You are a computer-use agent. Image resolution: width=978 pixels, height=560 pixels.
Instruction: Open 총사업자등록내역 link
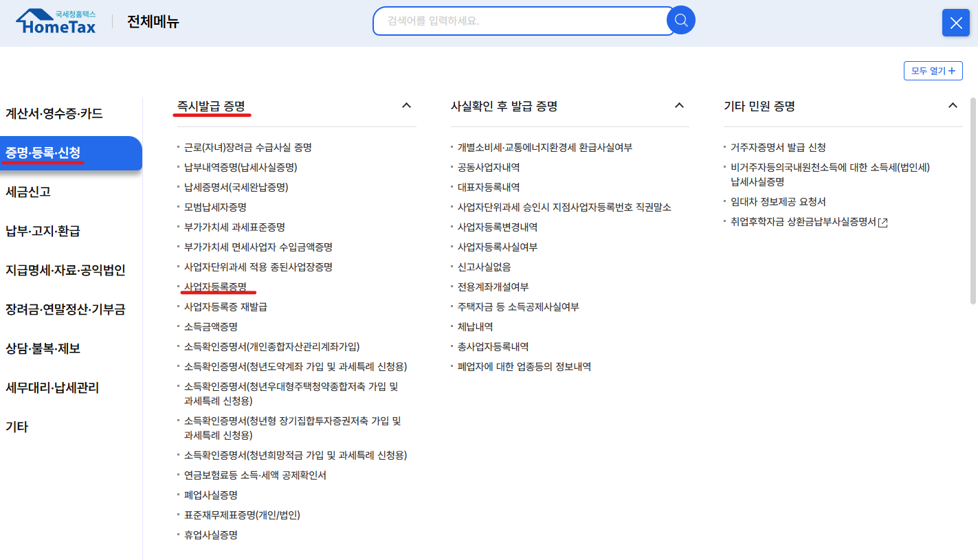[x=493, y=347]
